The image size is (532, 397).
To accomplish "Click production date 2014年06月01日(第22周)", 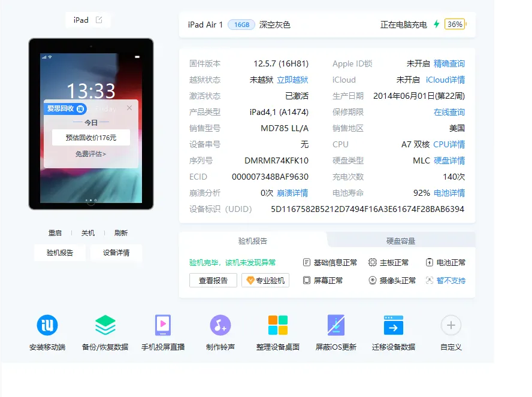I will (419, 96).
